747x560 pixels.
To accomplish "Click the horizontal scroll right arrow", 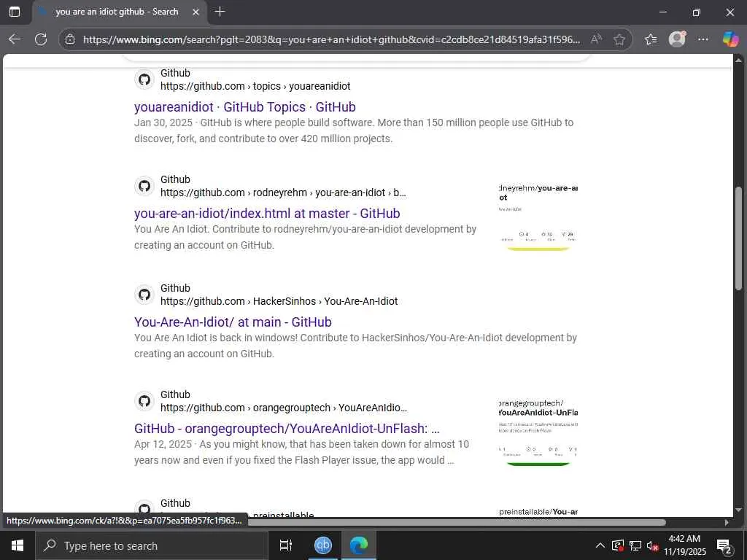I will [726, 522].
